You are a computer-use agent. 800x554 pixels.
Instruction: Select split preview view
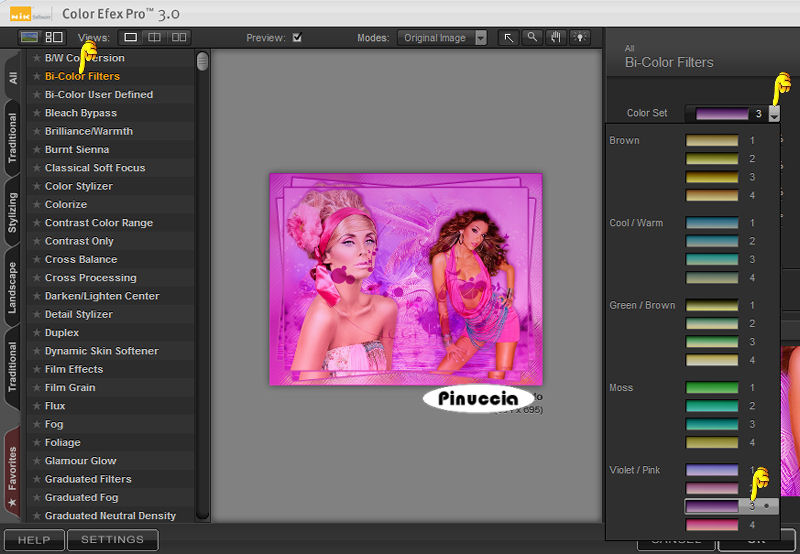(x=154, y=37)
